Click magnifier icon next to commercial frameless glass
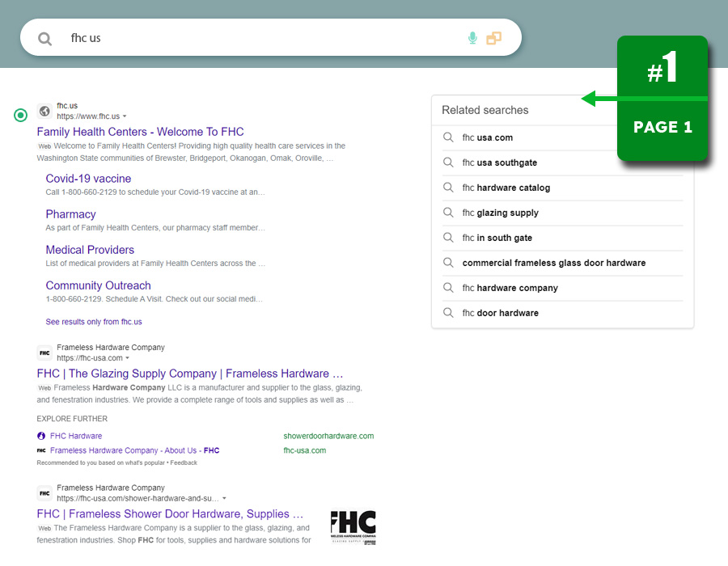Viewport: 728px width, 566px height. [448, 263]
